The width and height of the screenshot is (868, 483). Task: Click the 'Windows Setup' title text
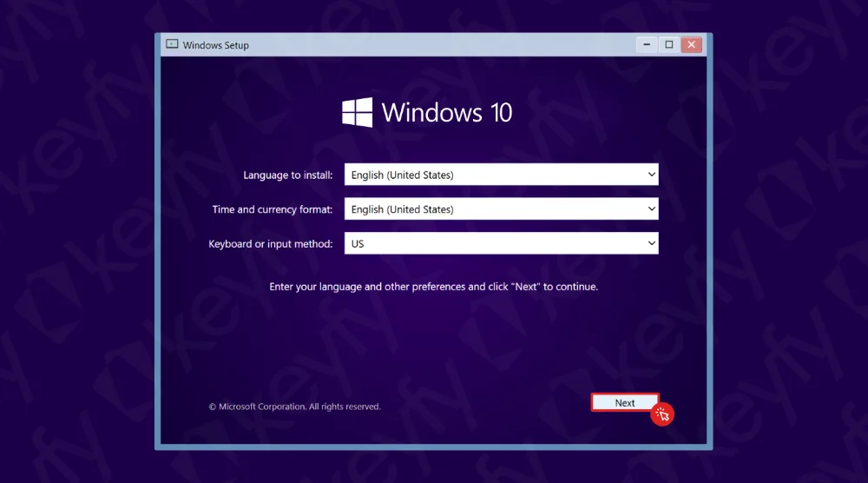point(216,45)
